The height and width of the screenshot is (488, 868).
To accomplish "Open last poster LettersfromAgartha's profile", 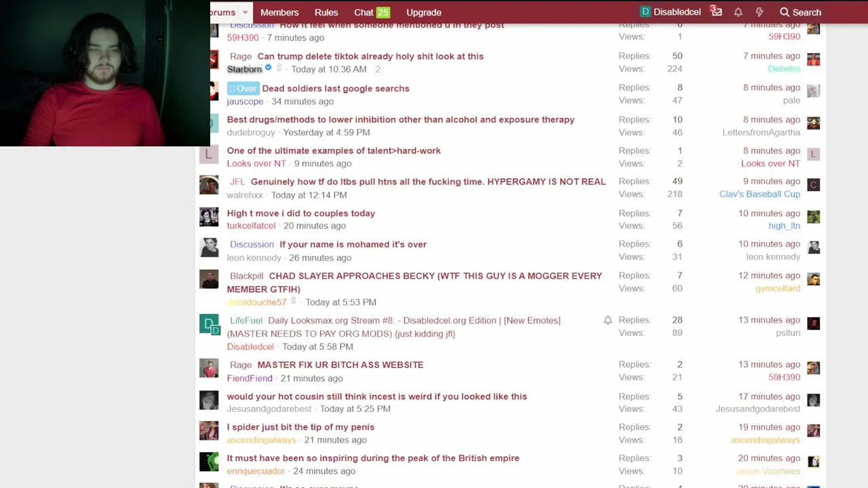I will (761, 133).
